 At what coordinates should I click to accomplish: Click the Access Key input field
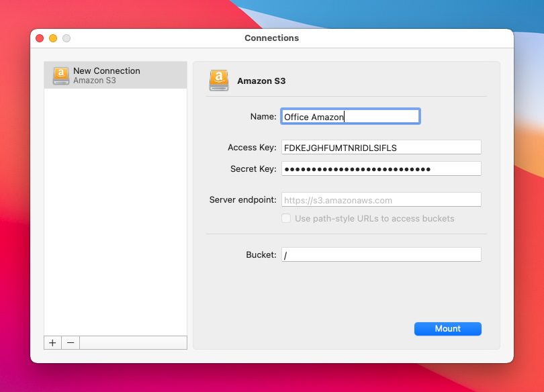pyautogui.click(x=381, y=147)
